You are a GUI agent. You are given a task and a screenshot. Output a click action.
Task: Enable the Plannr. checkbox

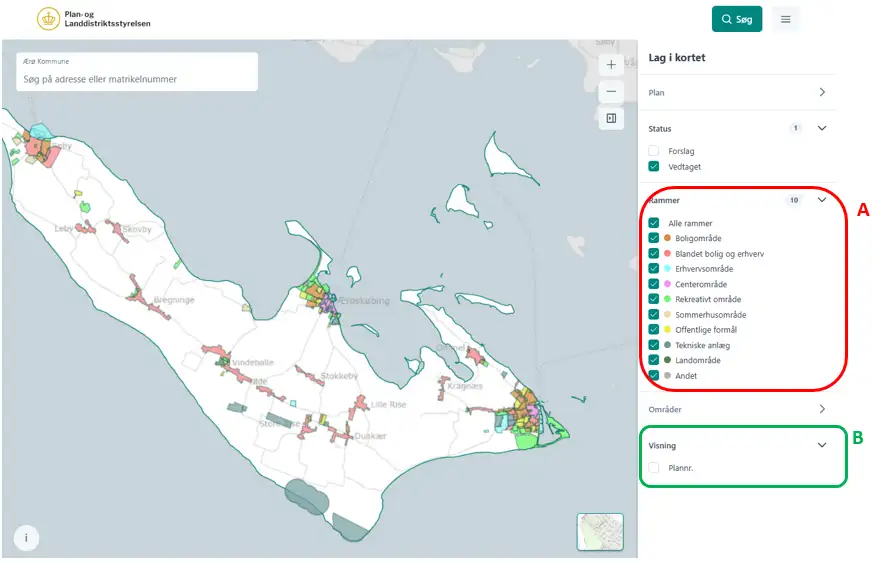654,467
